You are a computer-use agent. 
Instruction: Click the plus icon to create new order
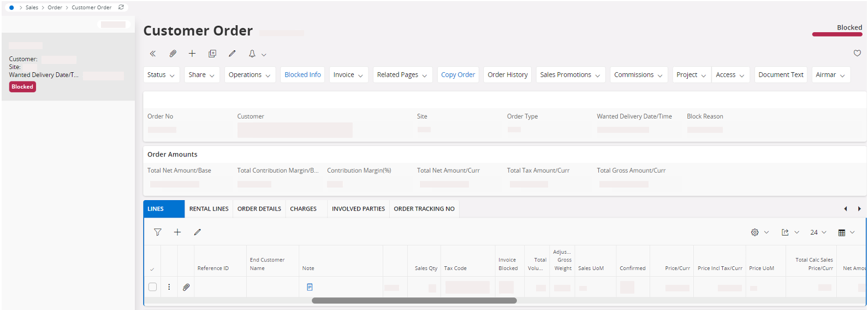192,54
